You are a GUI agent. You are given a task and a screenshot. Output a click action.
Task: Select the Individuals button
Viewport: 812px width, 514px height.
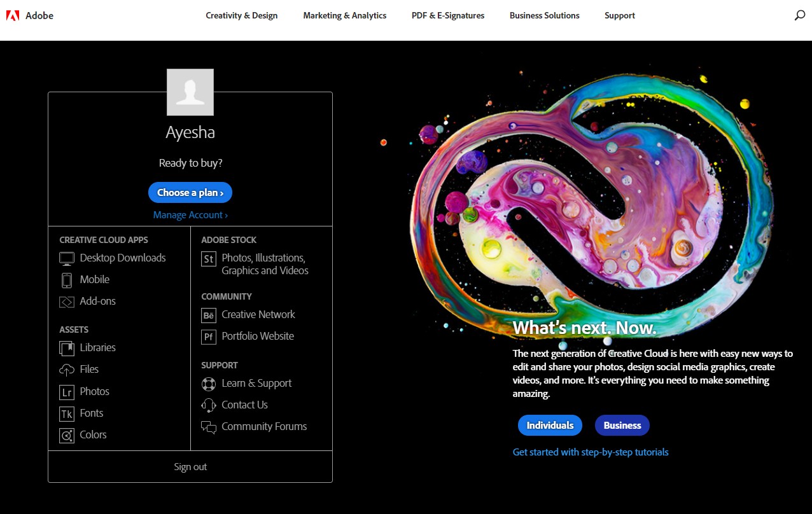click(x=550, y=425)
